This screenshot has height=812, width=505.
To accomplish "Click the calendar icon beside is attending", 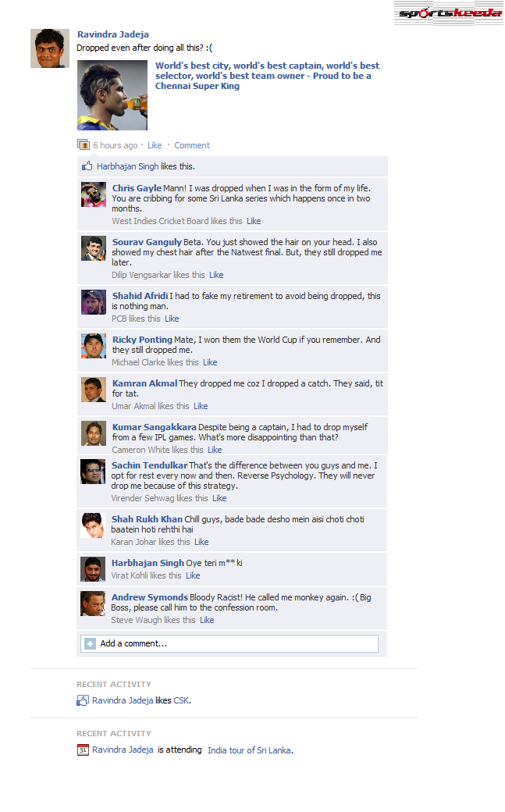I will click(83, 750).
